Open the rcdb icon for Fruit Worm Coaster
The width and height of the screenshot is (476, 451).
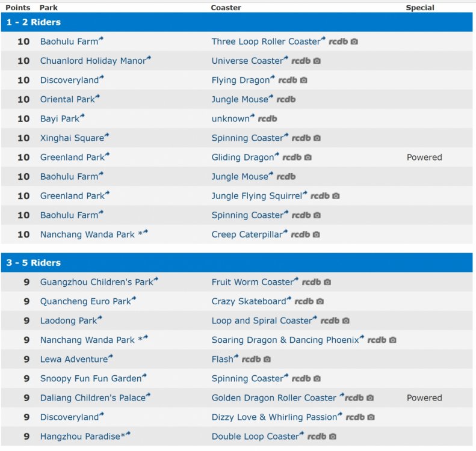point(311,282)
